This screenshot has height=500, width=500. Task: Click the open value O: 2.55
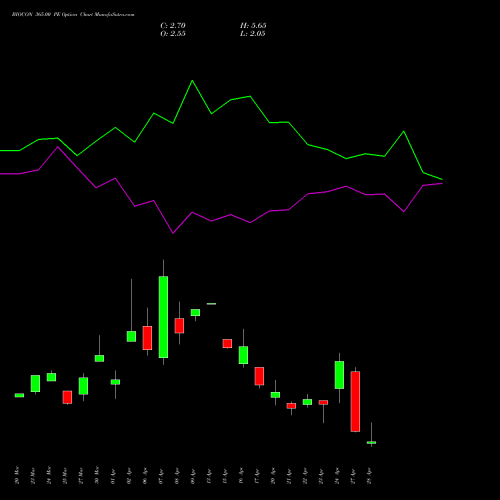[x=173, y=34]
